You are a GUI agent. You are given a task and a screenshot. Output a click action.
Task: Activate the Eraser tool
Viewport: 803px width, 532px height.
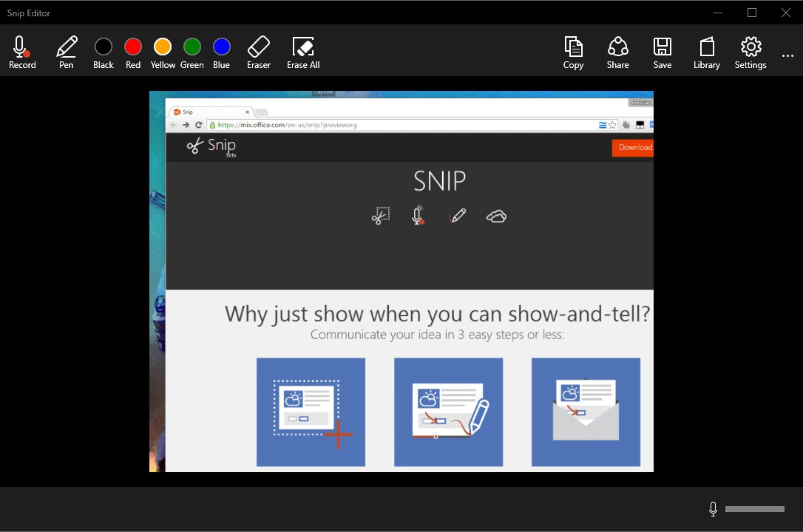tap(258, 52)
